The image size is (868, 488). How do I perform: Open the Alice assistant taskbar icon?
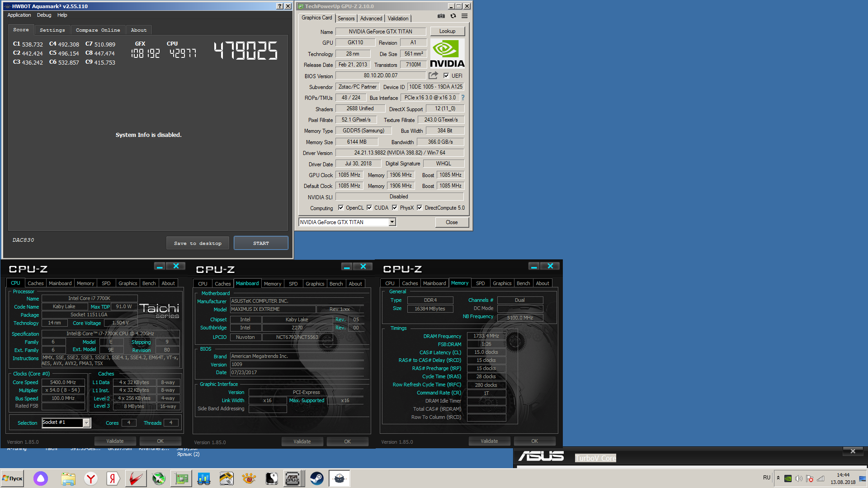41,479
